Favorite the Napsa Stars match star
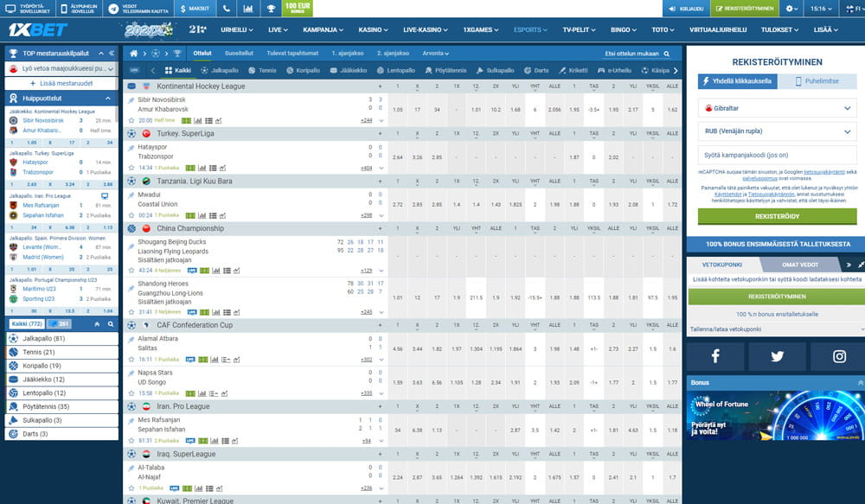This screenshot has width=865, height=504. click(131, 393)
